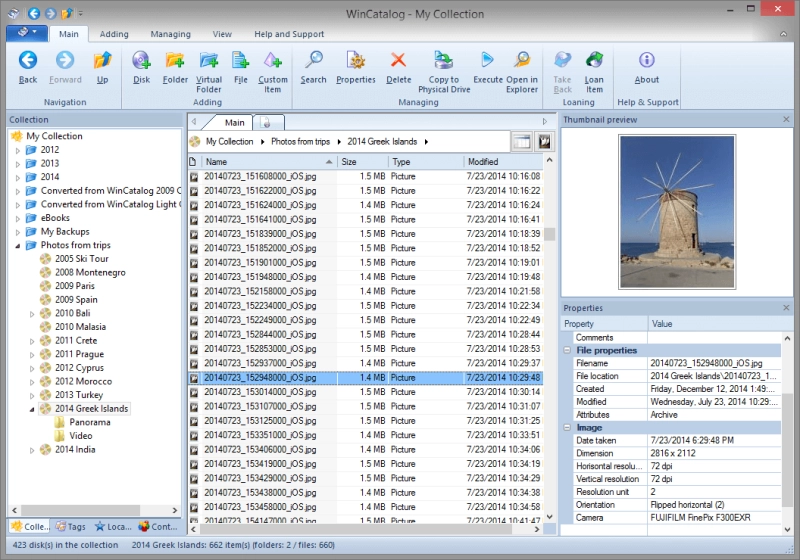
Task: Open dropdown arrow after 2014 Greek Islands breadcrumb
Action: [426, 141]
